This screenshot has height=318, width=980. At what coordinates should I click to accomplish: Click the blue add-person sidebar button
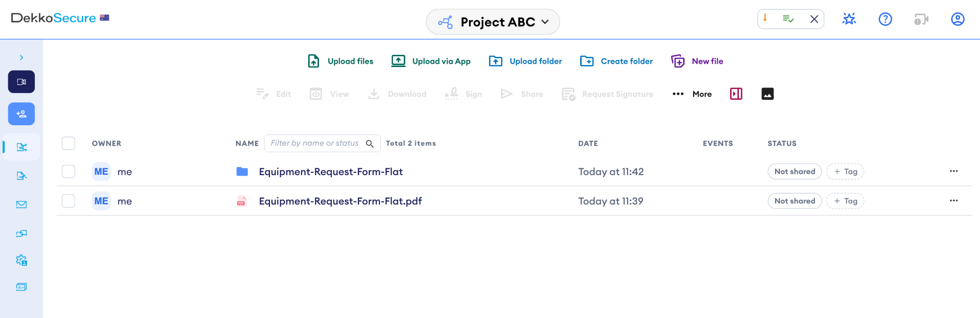coord(21,114)
